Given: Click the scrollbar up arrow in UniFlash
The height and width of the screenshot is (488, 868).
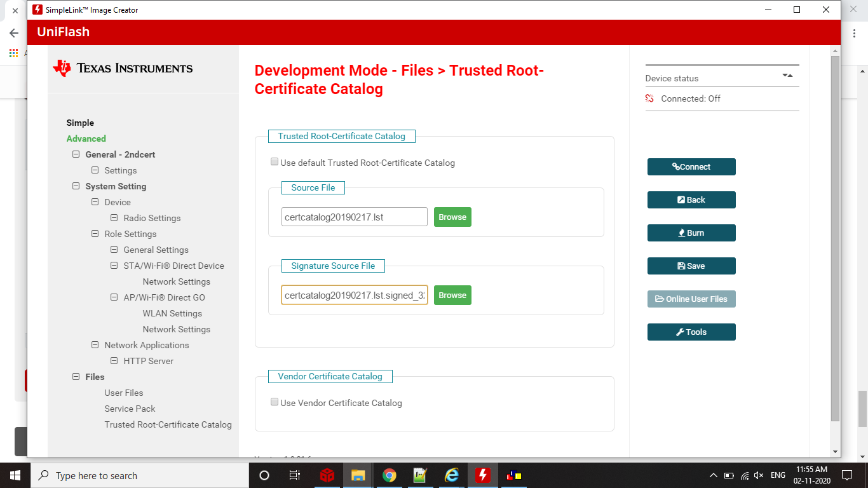Looking at the screenshot, I should 835,50.
